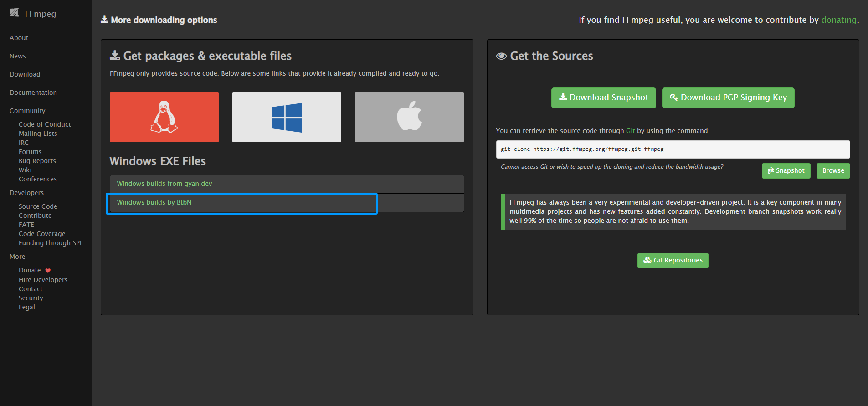The width and height of the screenshot is (868, 406).
Task: Open About in the sidebar
Action: 19,38
